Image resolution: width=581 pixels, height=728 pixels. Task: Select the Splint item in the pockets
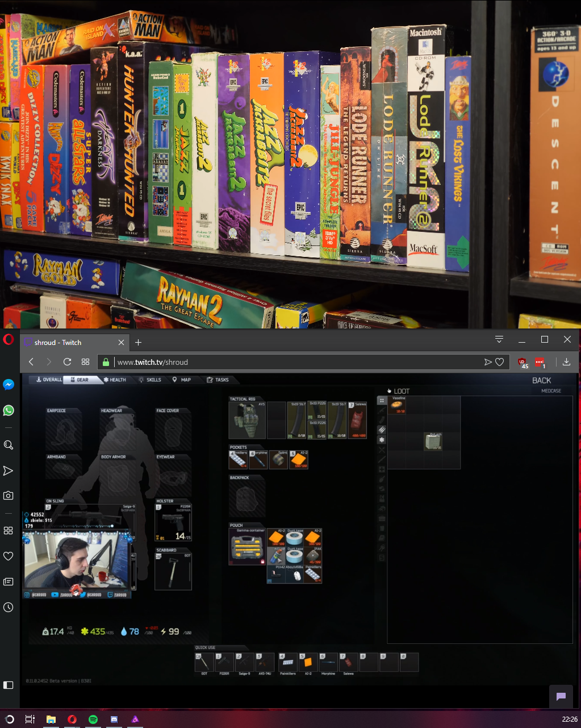tap(278, 460)
